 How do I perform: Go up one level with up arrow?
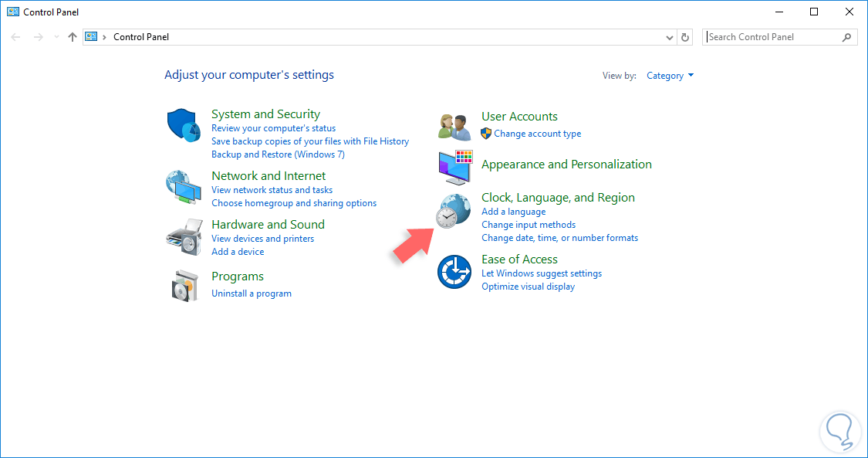coord(73,37)
